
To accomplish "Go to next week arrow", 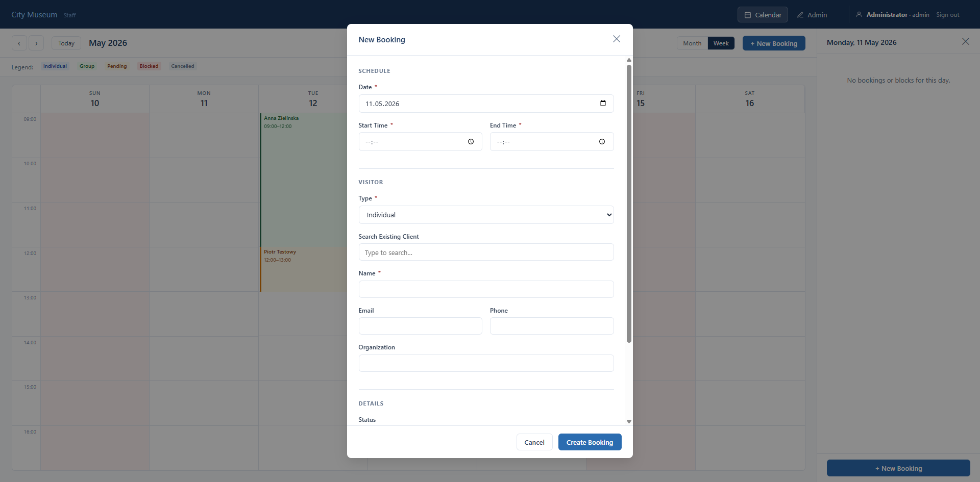I will pos(36,43).
